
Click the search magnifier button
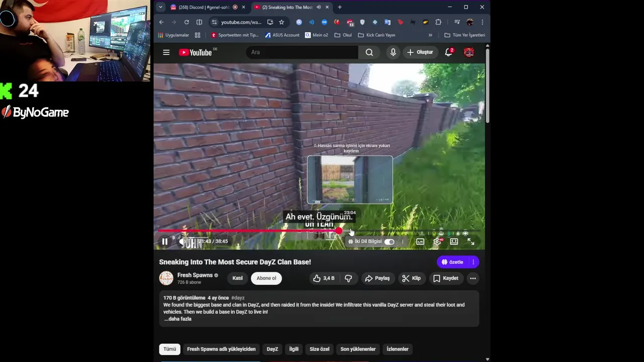(369, 52)
